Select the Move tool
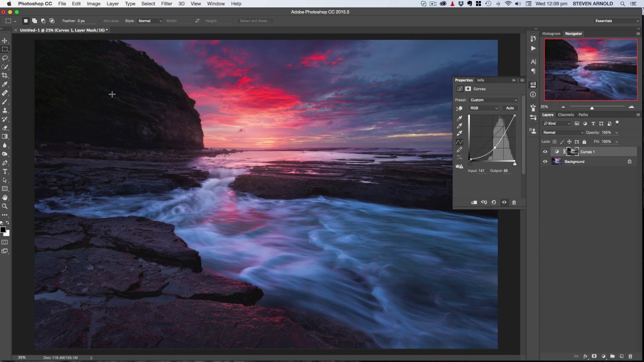This screenshot has height=362, width=644. click(x=5, y=41)
